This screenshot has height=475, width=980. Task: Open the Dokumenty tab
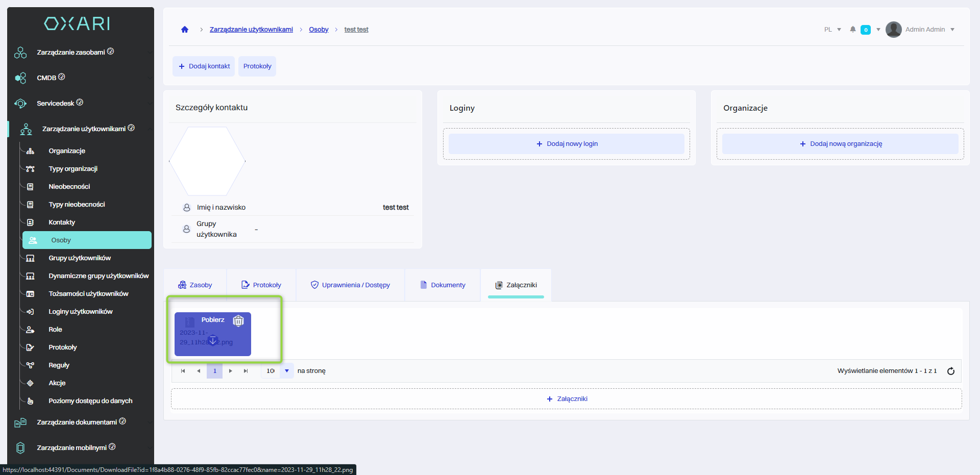pyautogui.click(x=443, y=285)
